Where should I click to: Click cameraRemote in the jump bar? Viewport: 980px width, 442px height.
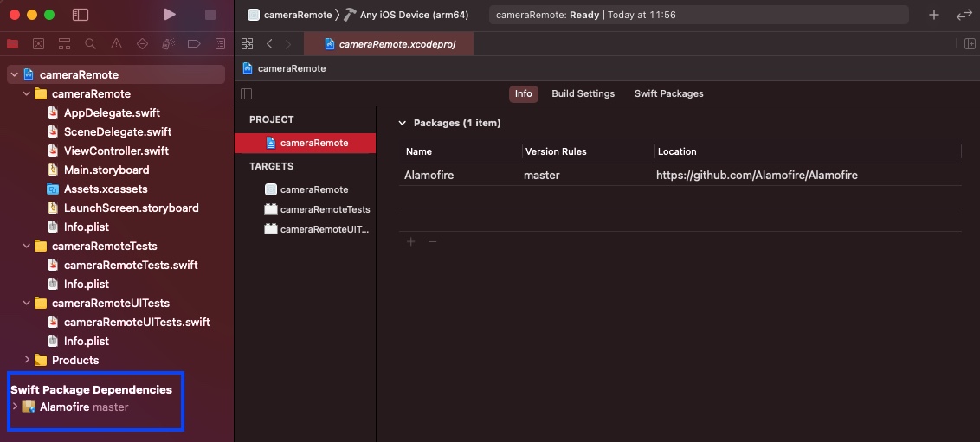pyautogui.click(x=284, y=68)
